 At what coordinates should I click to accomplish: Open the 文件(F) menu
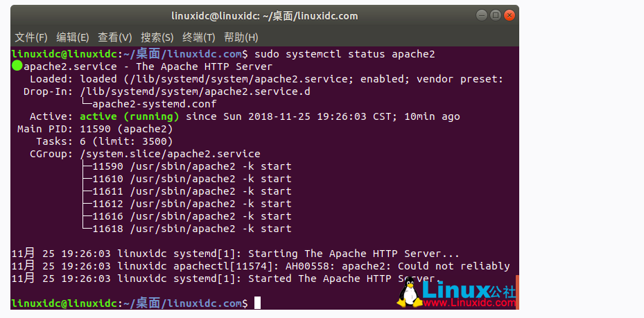pyautogui.click(x=31, y=37)
